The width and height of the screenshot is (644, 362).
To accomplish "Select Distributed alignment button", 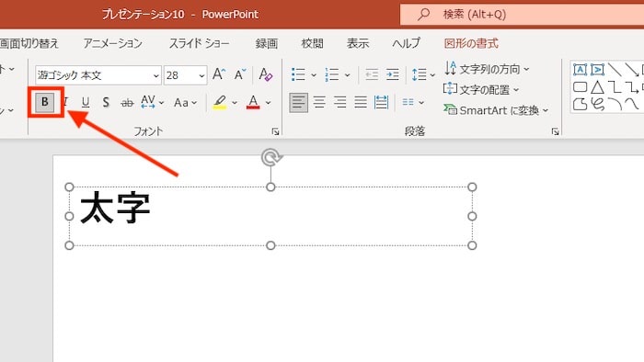I will [x=381, y=102].
